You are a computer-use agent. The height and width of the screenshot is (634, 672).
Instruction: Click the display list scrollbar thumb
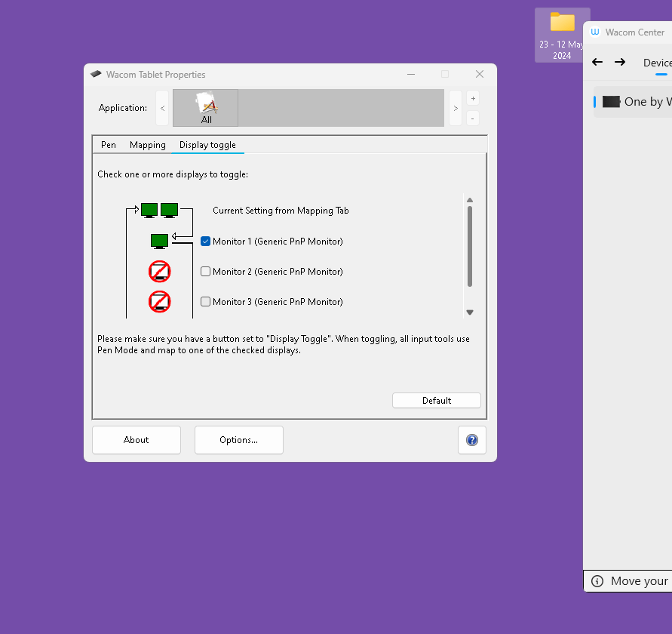pyautogui.click(x=470, y=246)
